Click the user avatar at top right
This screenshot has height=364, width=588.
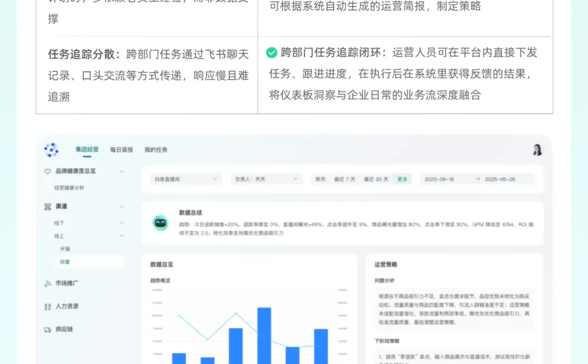click(x=537, y=150)
